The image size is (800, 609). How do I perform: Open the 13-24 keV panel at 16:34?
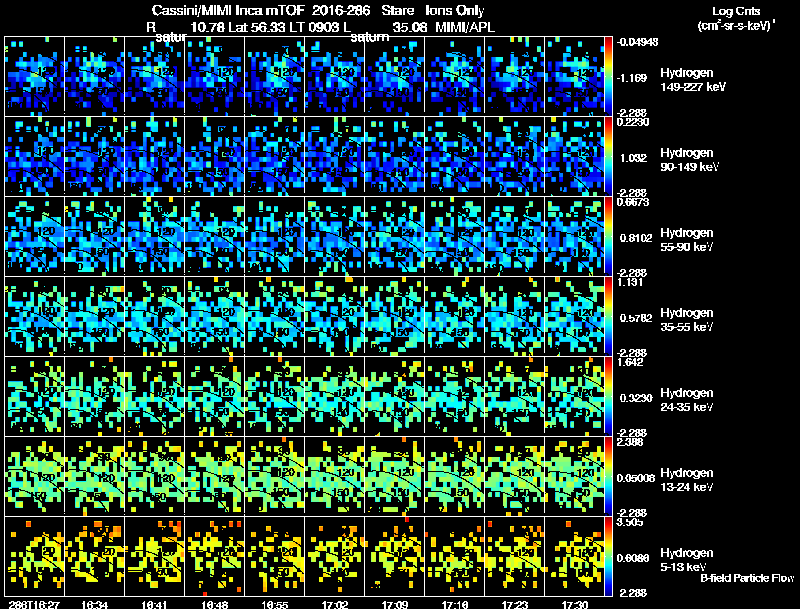[x=94, y=475]
